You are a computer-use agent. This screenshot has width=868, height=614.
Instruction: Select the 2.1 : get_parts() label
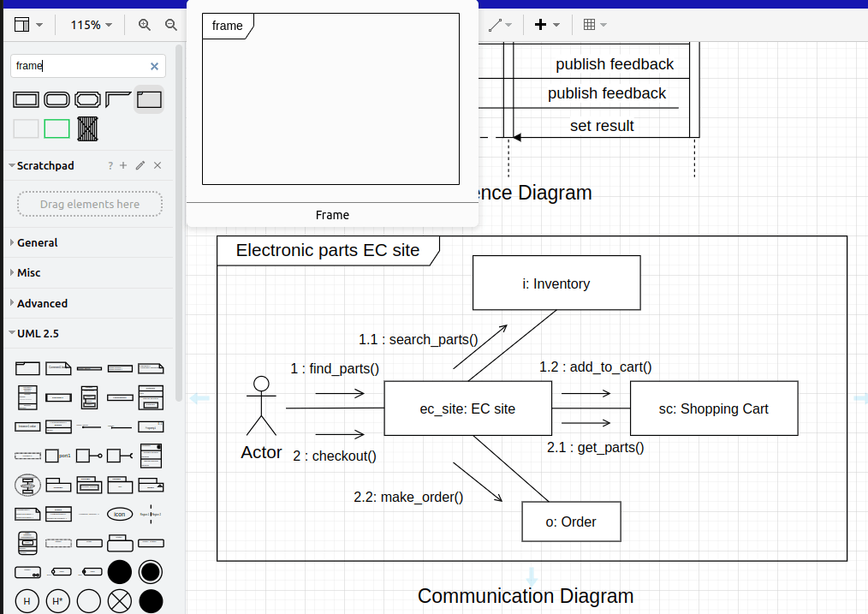pos(596,447)
